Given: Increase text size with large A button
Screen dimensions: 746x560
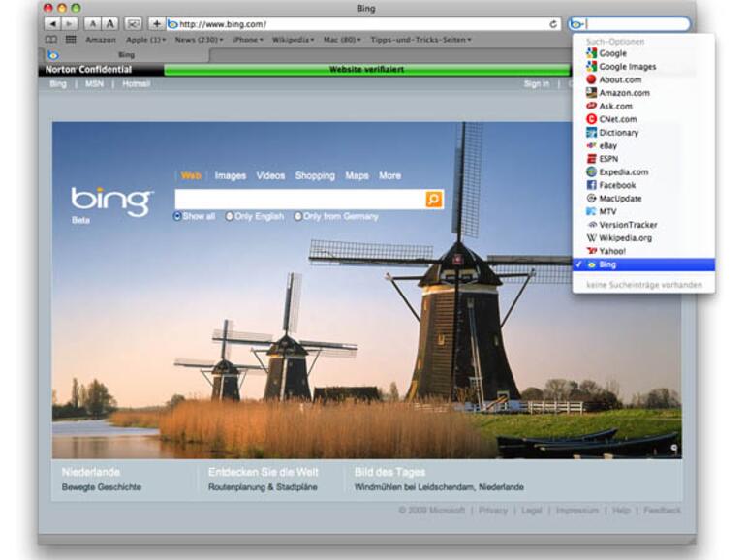Looking at the screenshot, I should click(x=109, y=24).
